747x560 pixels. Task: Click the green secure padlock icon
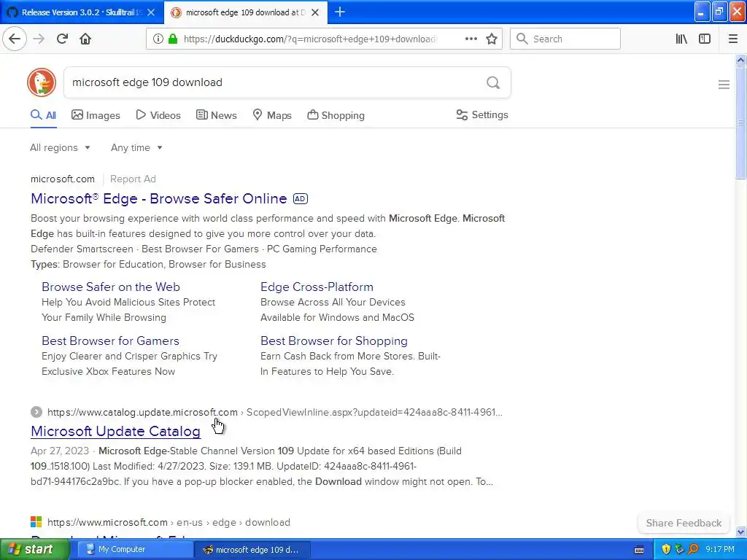point(172,39)
